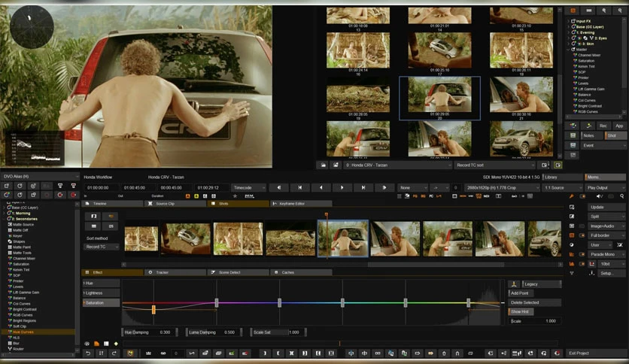Click the FG view icon
This screenshot has height=364, width=629.
[415, 196]
